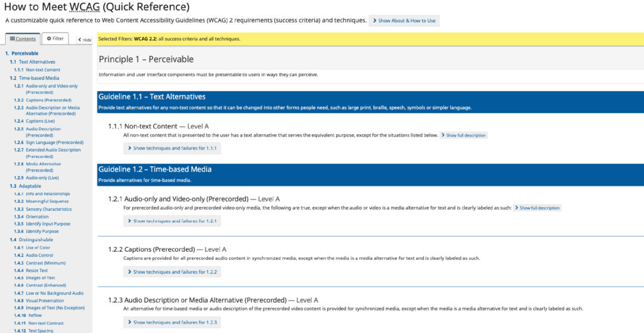Select 1.4.1 Use of Color link

coord(37,247)
